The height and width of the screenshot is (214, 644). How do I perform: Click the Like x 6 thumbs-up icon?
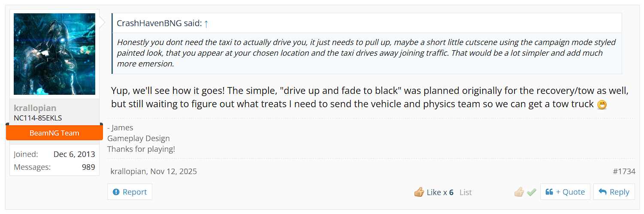coord(419,192)
